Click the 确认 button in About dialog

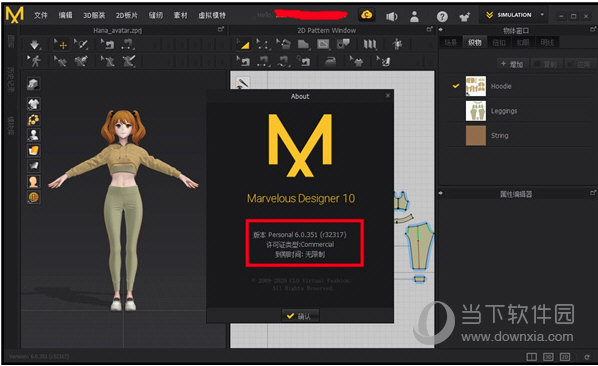[300, 316]
